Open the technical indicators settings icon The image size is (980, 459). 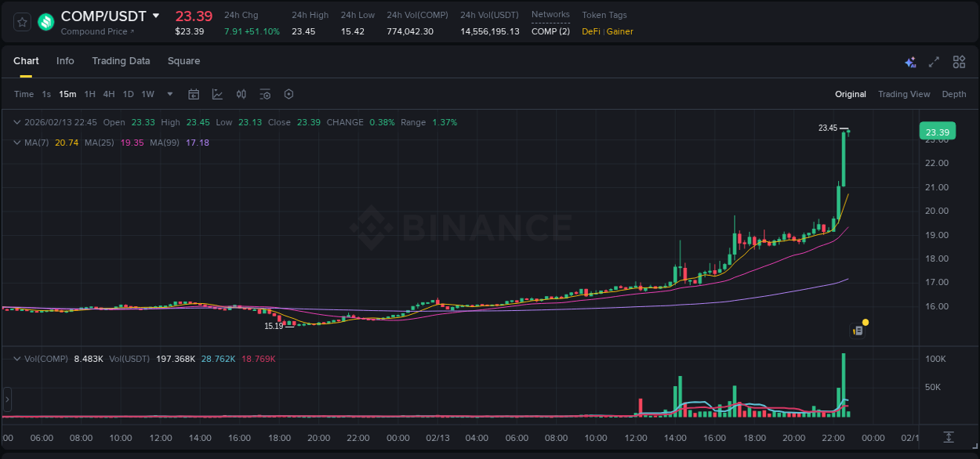click(x=265, y=94)
